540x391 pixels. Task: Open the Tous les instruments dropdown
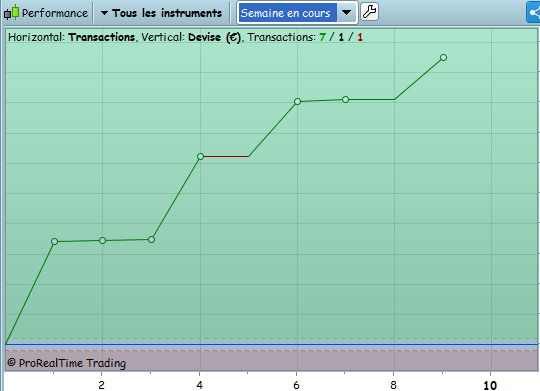point(161,13)
